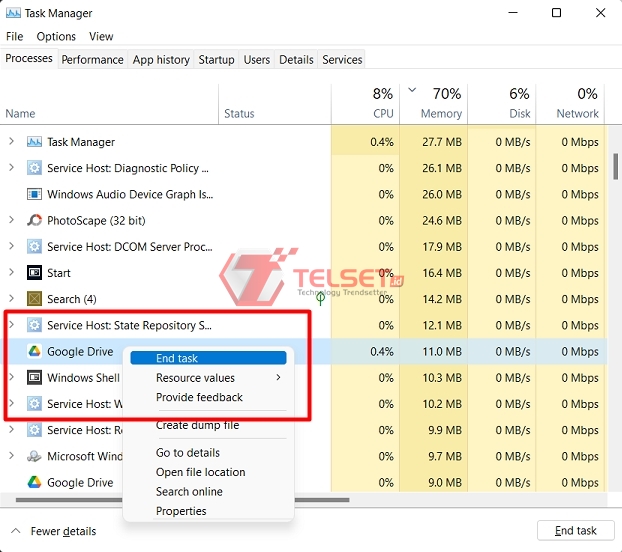
Task: Click the Search process icon
Action: pyautogui.click(x=34, y=298)
